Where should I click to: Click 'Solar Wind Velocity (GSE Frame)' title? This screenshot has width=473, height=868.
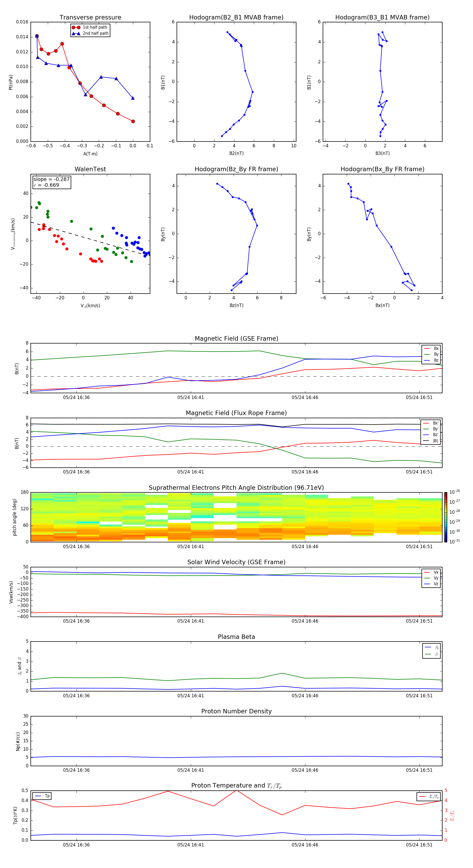point(236,562)
